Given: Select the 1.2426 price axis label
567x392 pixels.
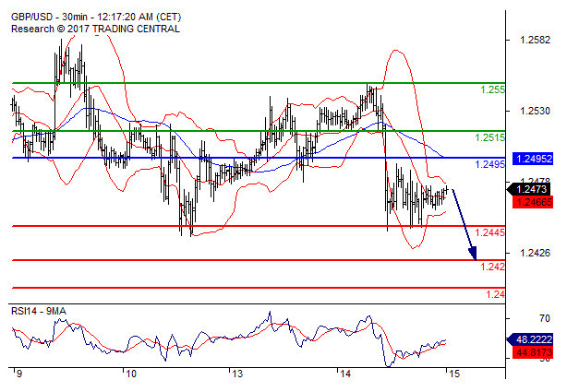Looking at the screenshot, I should click(535, 253).
